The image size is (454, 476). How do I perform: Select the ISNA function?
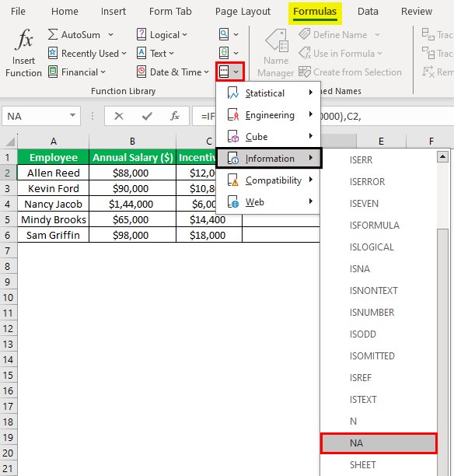point(379,269)
